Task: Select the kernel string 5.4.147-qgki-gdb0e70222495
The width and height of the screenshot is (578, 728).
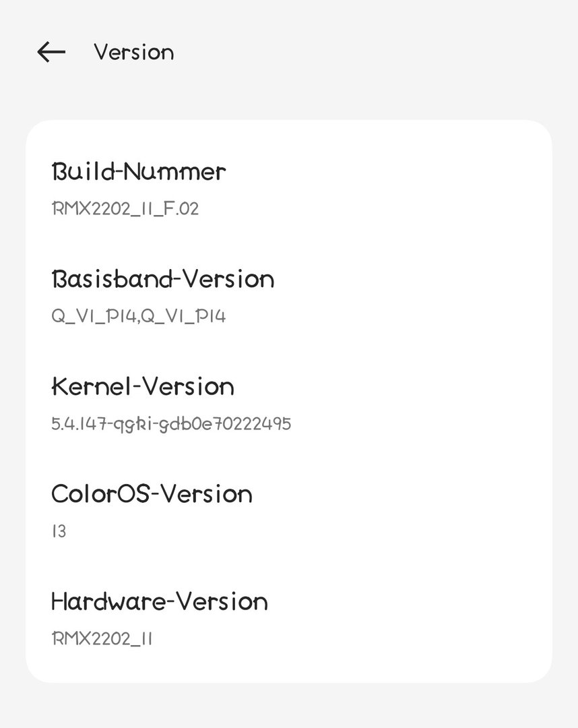Action: pos(171,424)
